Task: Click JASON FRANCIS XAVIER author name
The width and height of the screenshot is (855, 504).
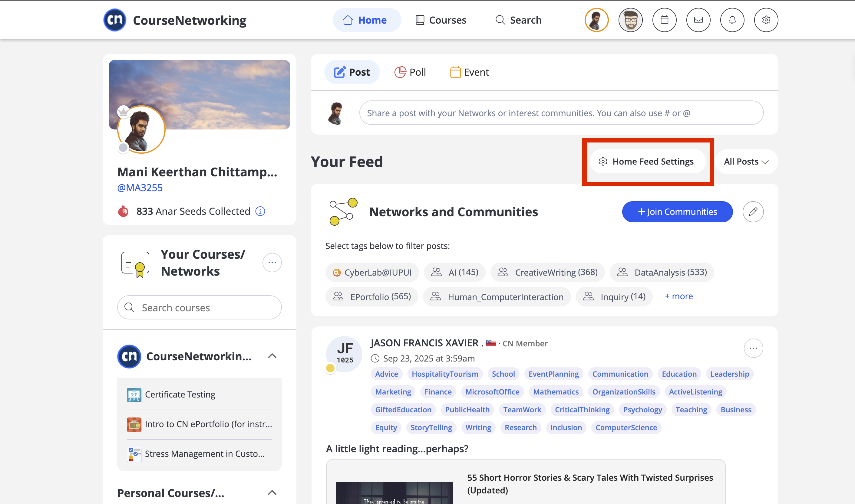Action: click(424, 343)
